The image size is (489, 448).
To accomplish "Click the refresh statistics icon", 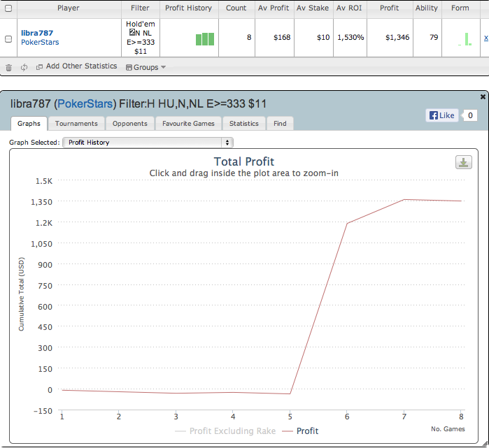I will [x=24, y=67].
